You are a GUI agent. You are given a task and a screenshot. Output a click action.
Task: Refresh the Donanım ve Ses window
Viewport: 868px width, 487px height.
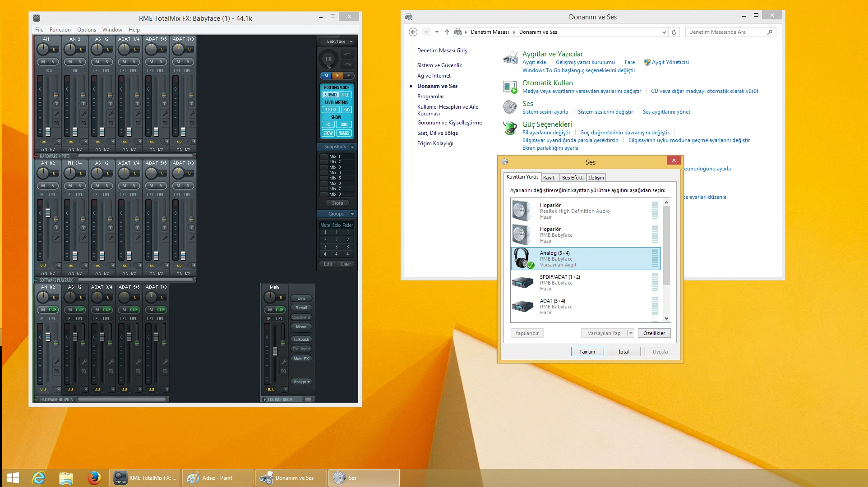coord(674,32)
